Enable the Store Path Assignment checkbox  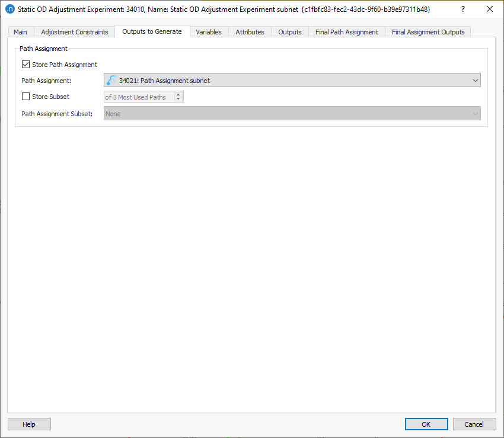[x=25, y=65]
